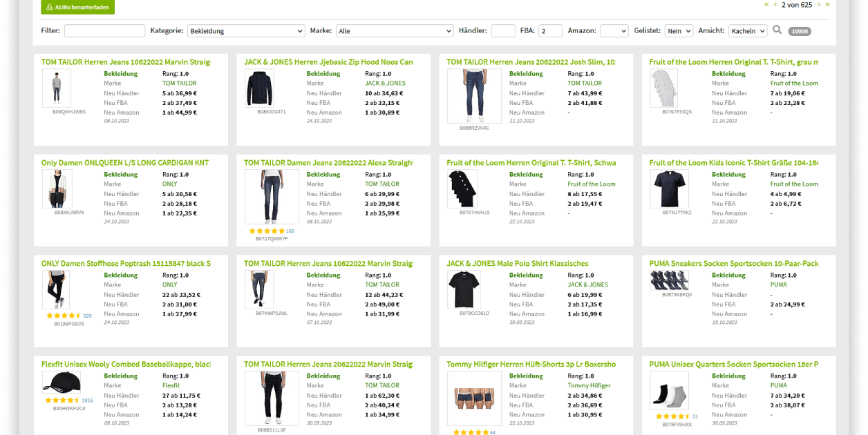Click the Händler input field
868x435 pixels.
click(x=503, y=31)
